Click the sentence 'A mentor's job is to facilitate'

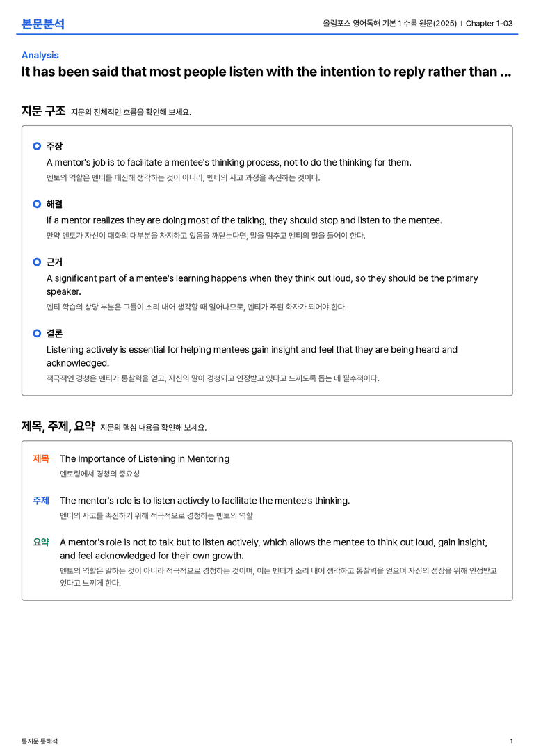point(229,163)
